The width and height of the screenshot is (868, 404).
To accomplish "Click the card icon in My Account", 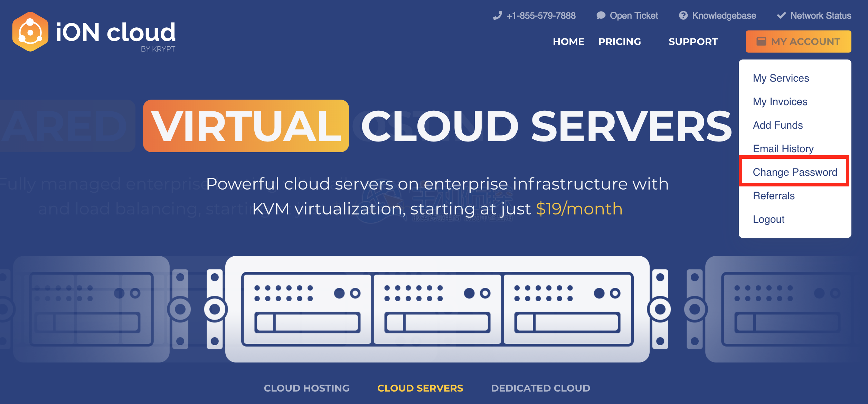I will point(761,42).
